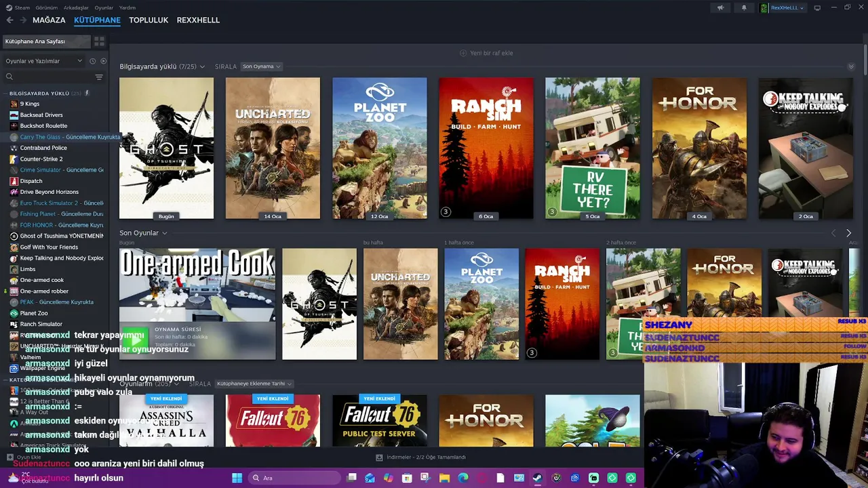The height and width of the screenshot is (488, 868).
Task: Open advanced filter settings icon
Action: click(99, 77)
